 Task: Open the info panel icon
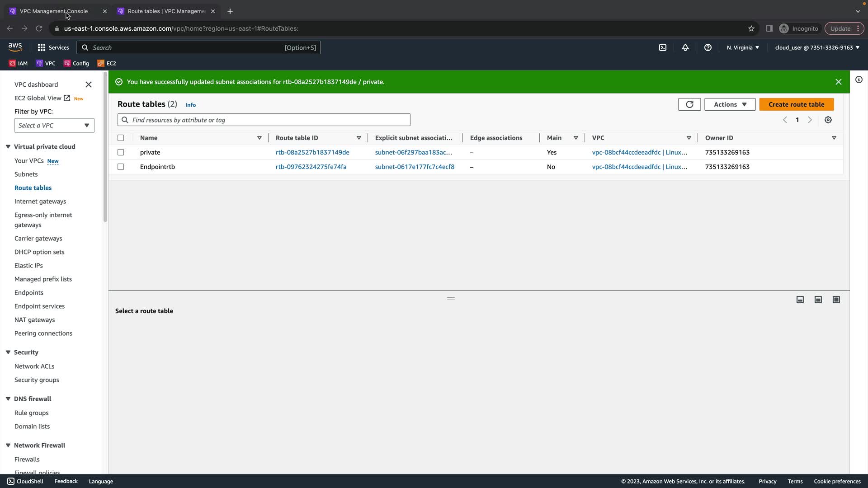[859, 80]
